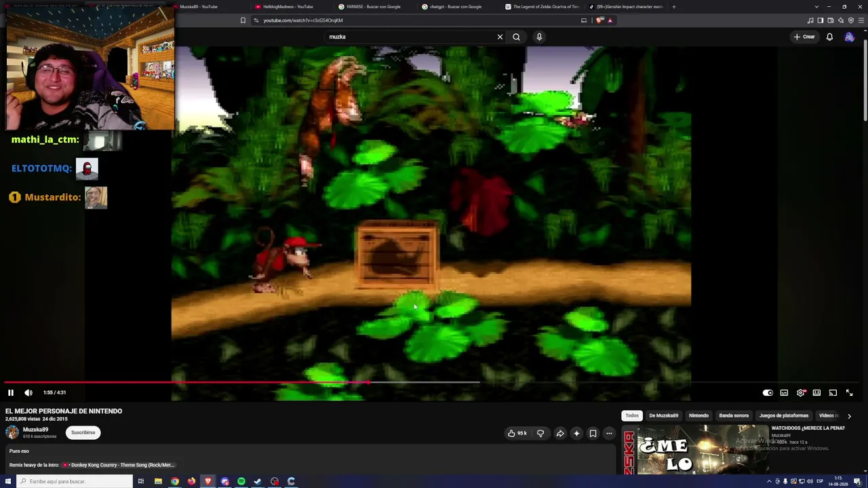
Task: Open the YouTube account avatar menu
Action: [849, 37]
